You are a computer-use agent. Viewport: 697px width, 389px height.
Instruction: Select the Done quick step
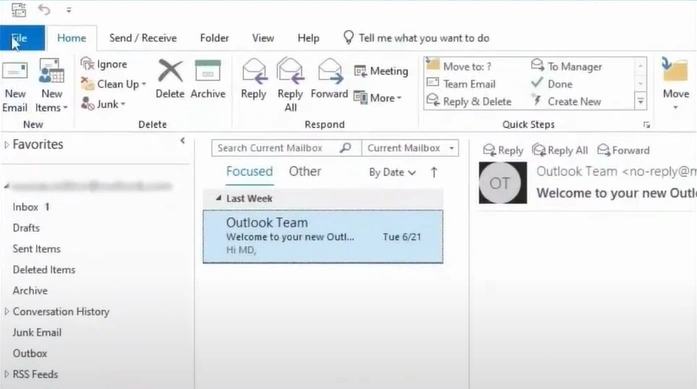(552, 84)
